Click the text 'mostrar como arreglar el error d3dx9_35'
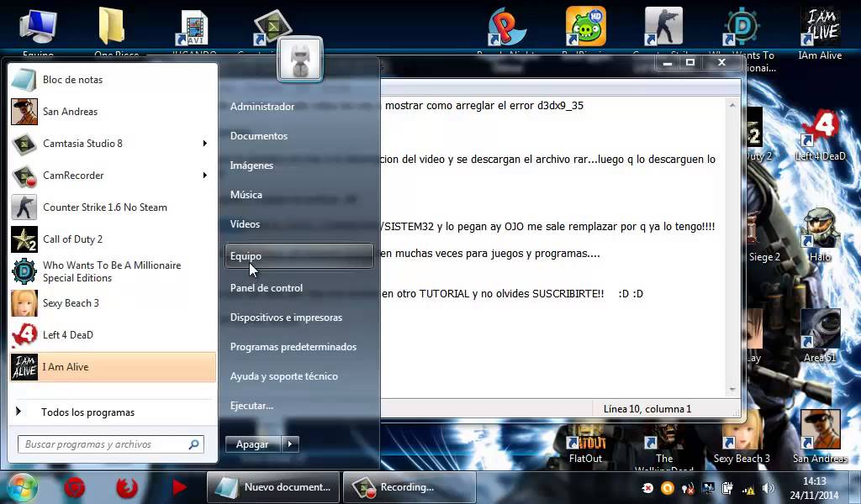 [484, 105]
